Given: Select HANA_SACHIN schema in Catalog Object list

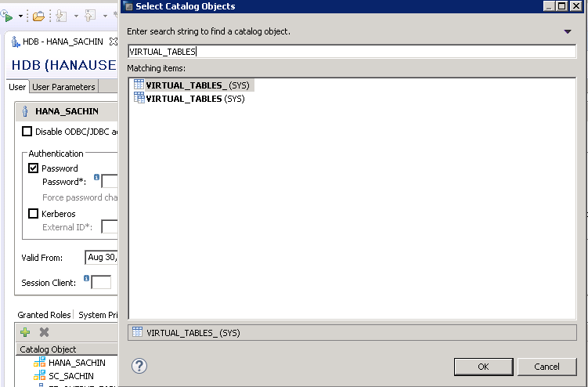Looking at the screenshot, I should [77, 363].
